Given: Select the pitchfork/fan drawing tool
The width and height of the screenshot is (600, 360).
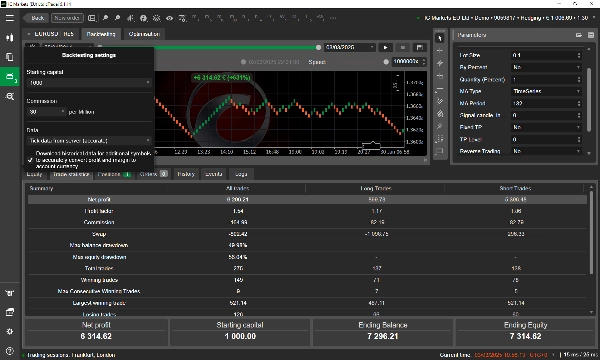Looking at the screenshot, I should (440, 114).
